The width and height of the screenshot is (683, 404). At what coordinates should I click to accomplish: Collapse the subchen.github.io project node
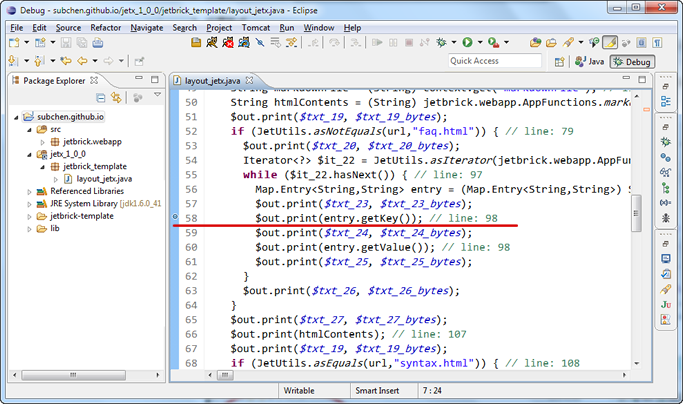16,117
